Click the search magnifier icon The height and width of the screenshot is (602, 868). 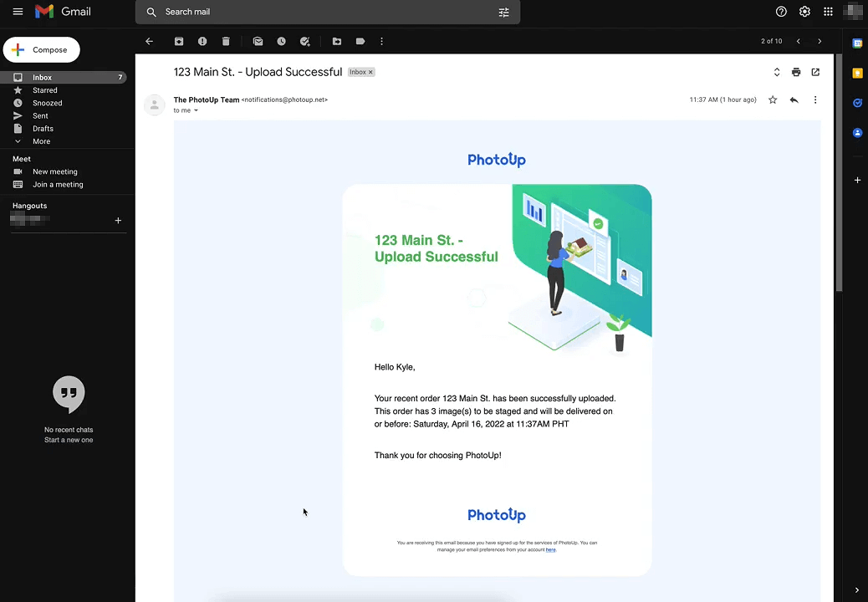(x=151, y=13)
